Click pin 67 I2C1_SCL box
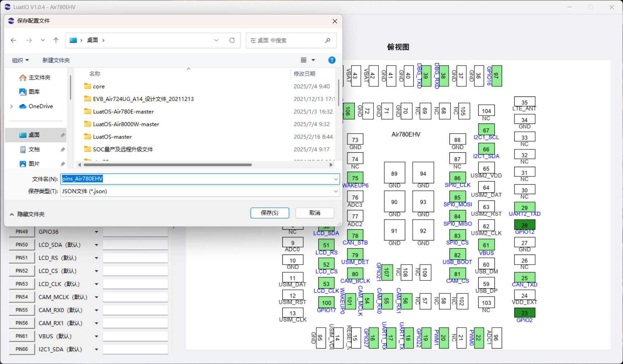 [x=486, y=130]
